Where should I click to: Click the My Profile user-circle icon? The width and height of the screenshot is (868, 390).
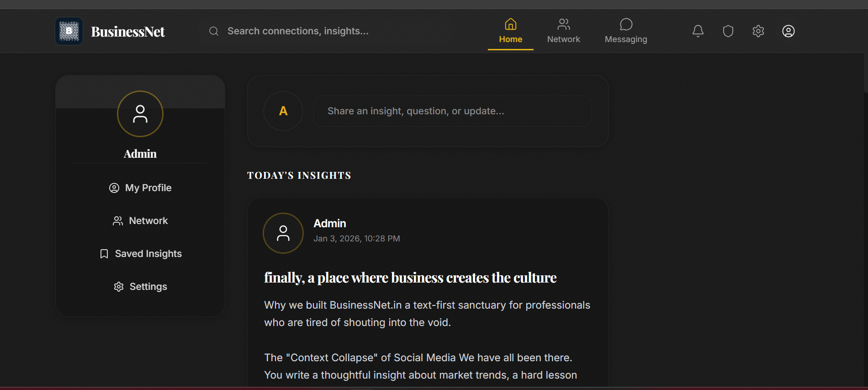click(114, 188)
